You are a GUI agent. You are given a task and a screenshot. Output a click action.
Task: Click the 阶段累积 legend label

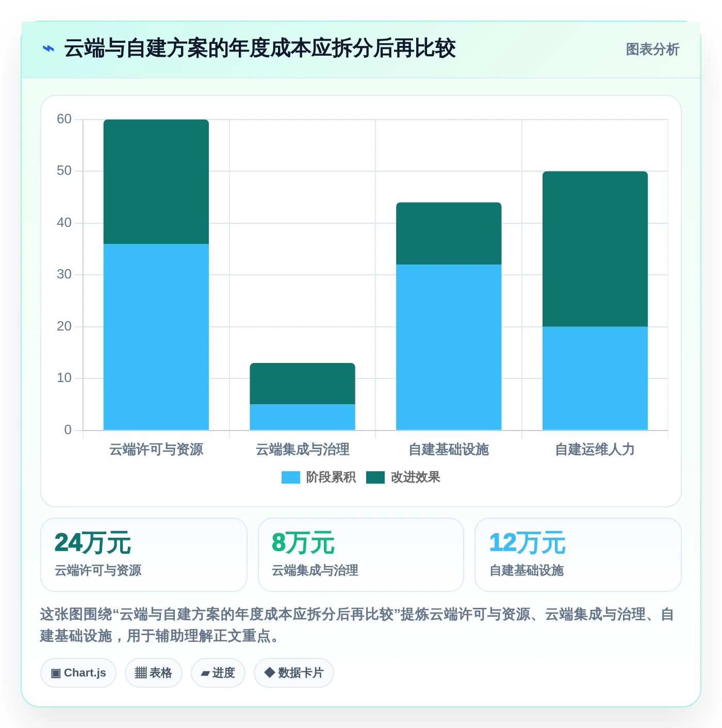(331, 477)
